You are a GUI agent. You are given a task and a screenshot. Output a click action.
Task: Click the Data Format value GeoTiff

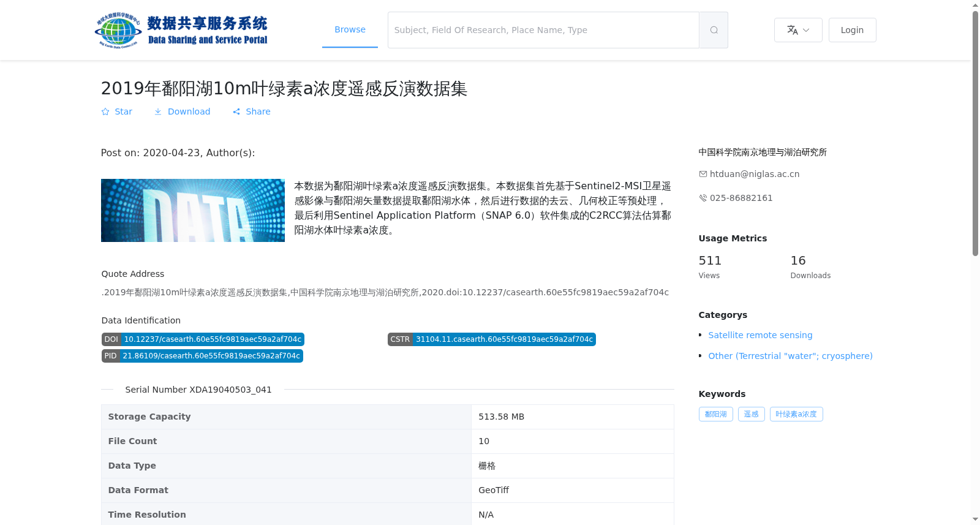(494, 490)
